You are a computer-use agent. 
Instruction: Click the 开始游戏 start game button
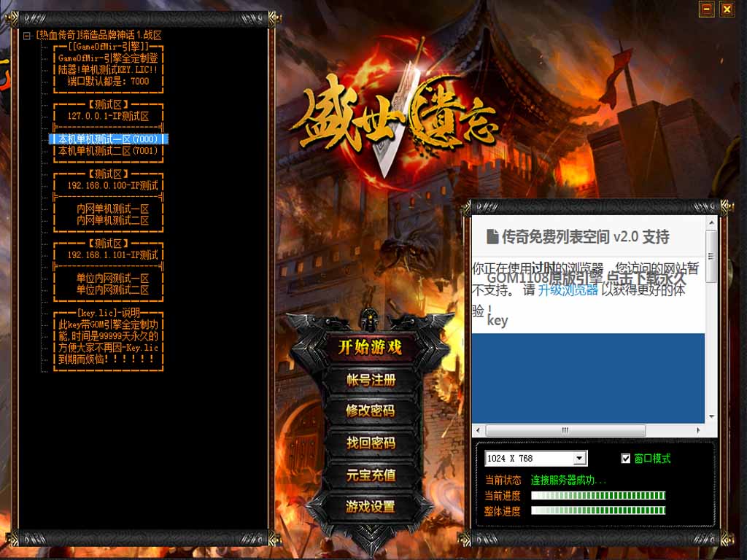point(370,347)
